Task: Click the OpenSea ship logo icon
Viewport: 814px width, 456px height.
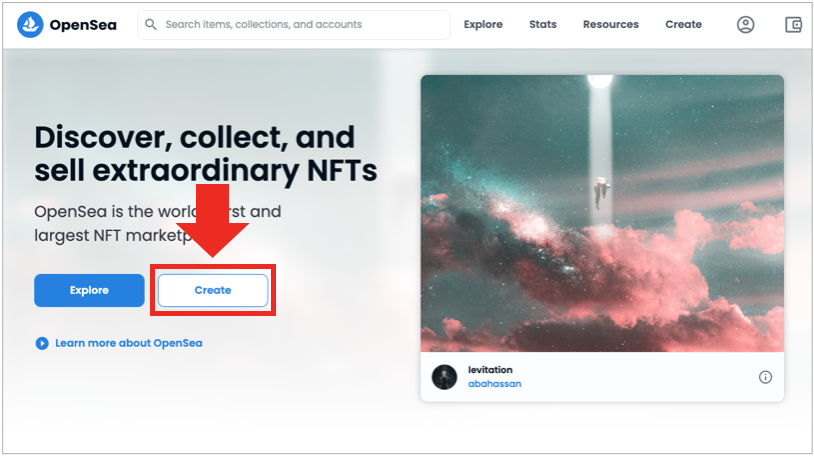Action: pos(30,24)
